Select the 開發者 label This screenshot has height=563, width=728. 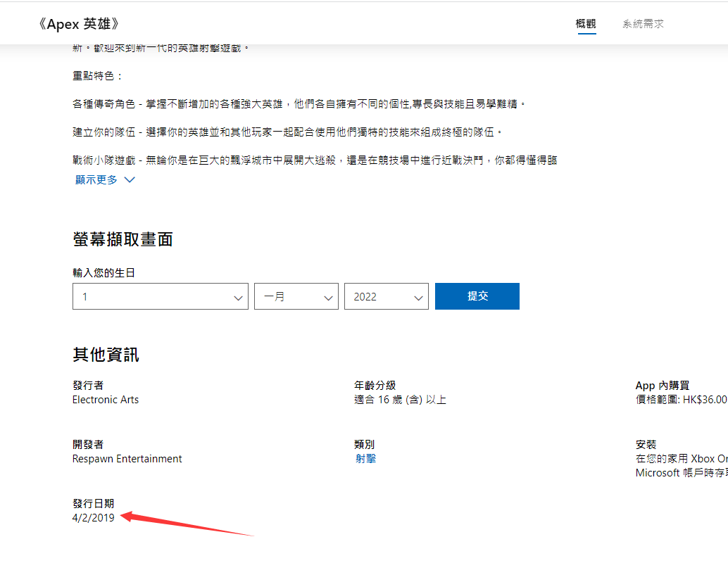click(88, 444)
